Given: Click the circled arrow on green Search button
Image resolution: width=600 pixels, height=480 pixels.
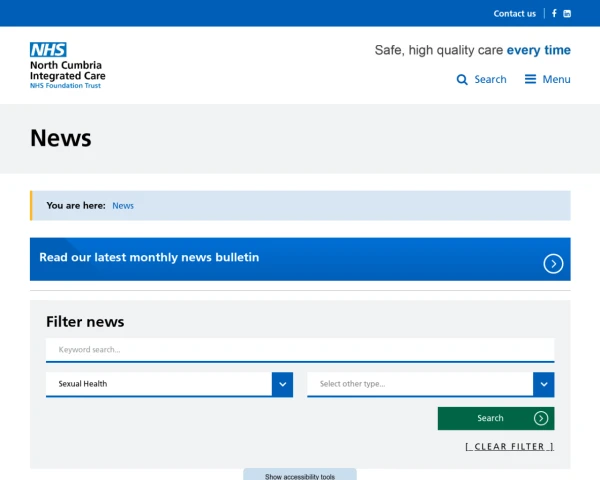Looking at the screenshot, I should point(541,418).
